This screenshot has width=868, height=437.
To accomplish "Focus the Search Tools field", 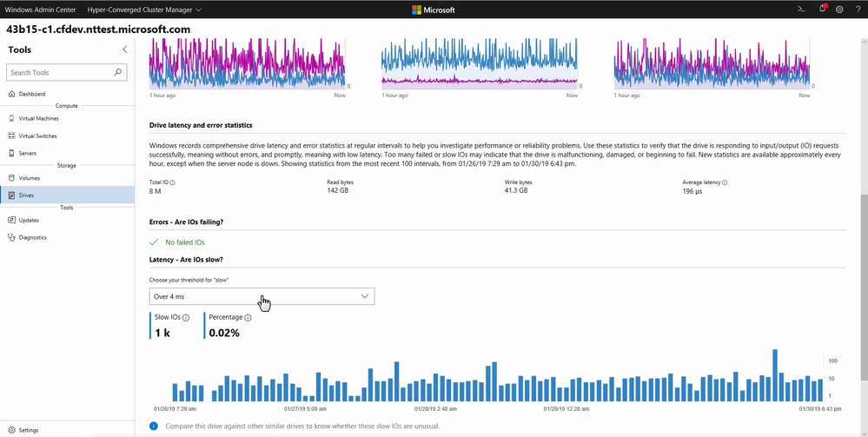I will [66, 72].
